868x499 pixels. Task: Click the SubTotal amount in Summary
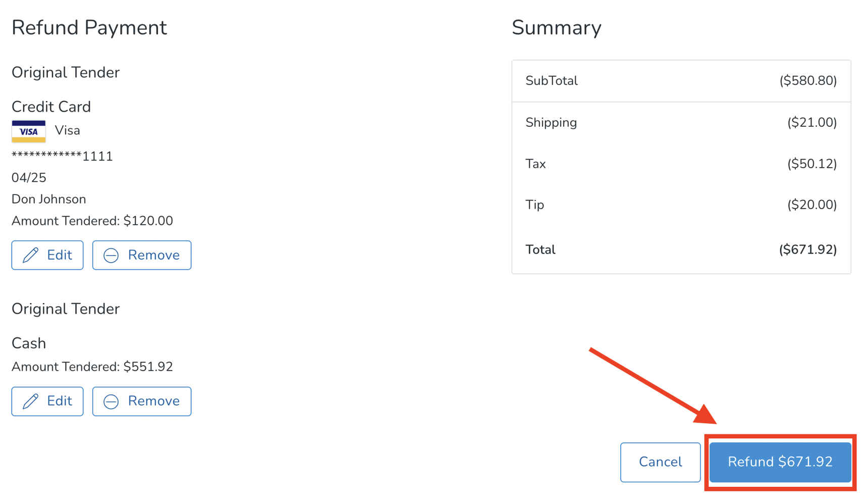808,81
